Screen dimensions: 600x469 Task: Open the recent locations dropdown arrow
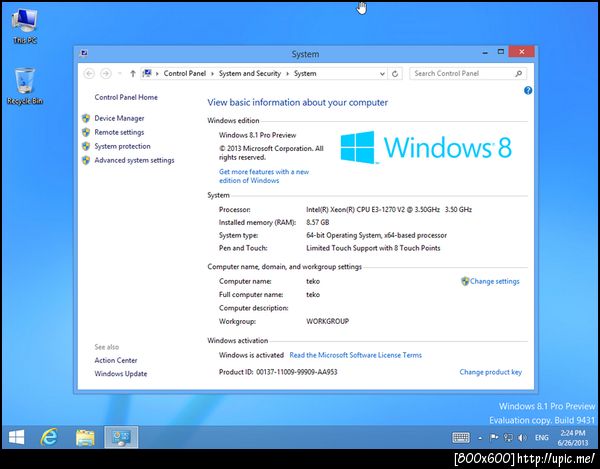(x=119, y=73)
